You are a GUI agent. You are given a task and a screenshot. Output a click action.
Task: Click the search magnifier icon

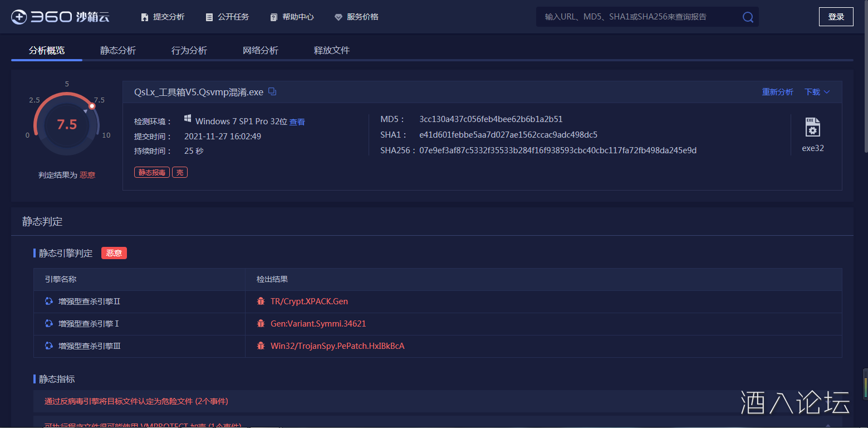748,17
